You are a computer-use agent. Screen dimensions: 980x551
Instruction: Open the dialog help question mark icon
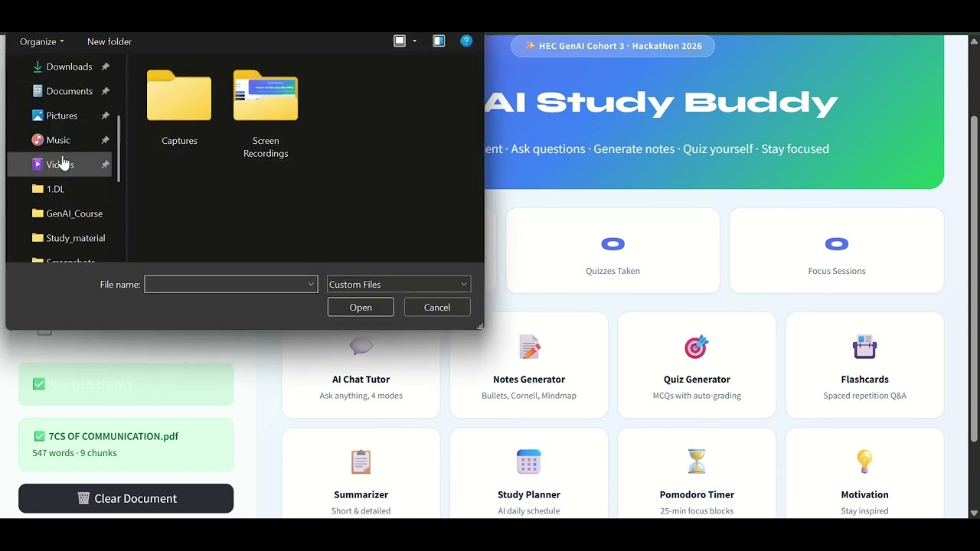pyautogui.click(x=466, y=41)
